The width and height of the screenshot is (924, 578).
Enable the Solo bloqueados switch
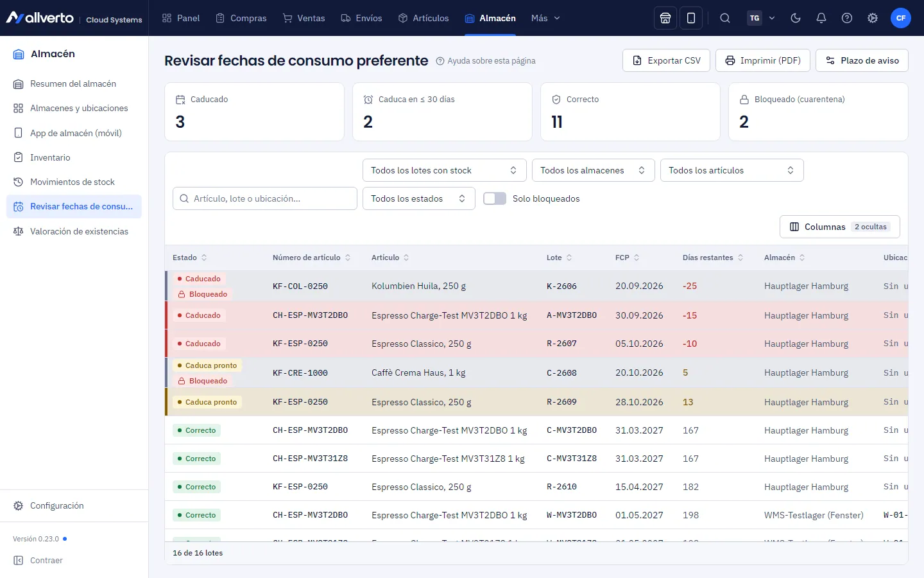pos(495,198)
